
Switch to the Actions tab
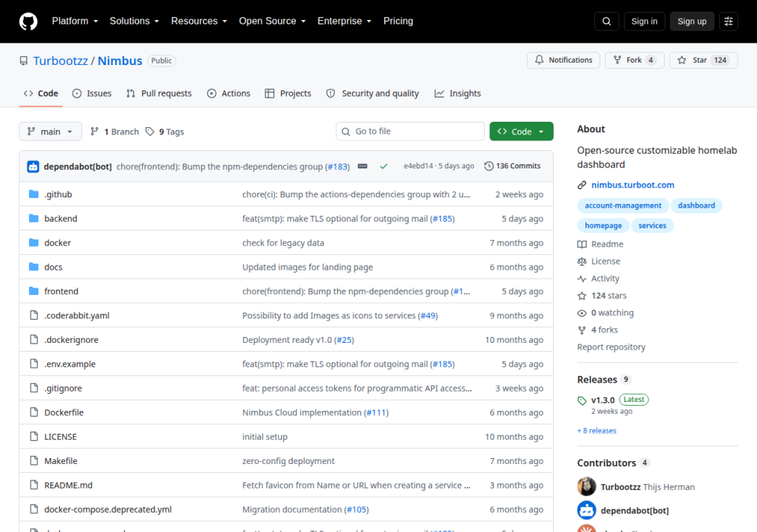tap(228, 94)
